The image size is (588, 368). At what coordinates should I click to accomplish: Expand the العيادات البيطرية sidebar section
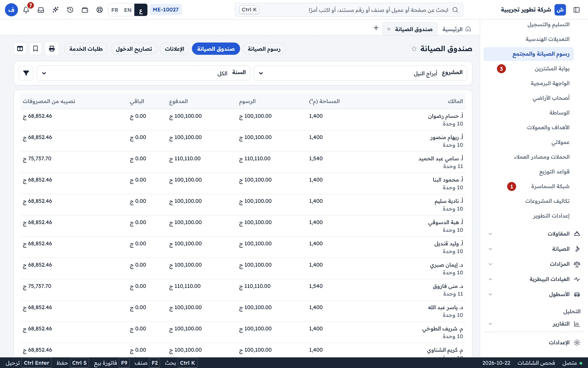click(x=534, y=279)
